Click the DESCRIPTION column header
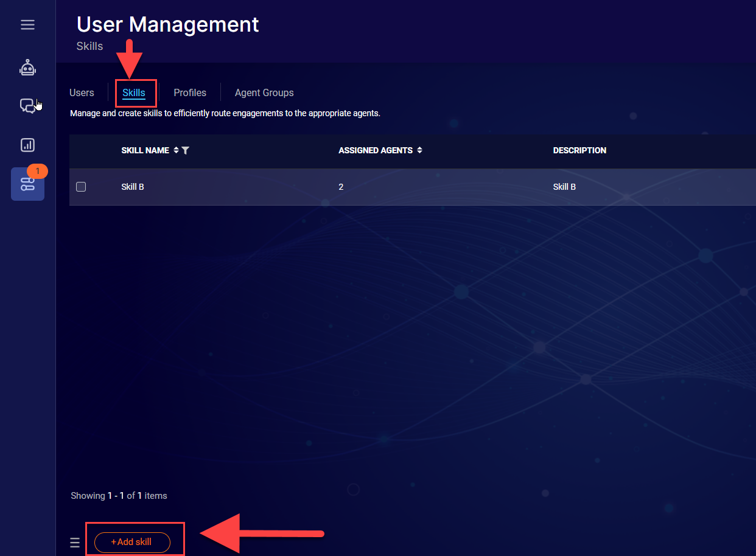756x556 pixels. coord(579,150)
